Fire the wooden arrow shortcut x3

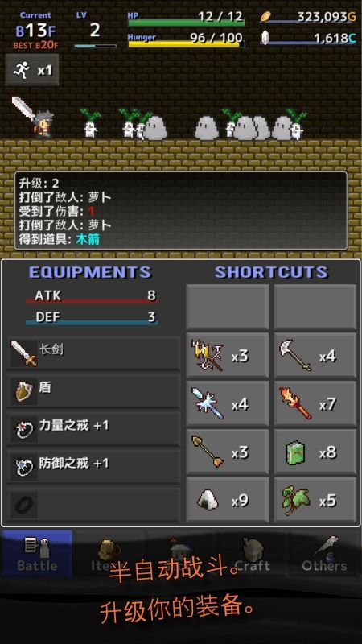pyautogui.click(x=228, y=452)
